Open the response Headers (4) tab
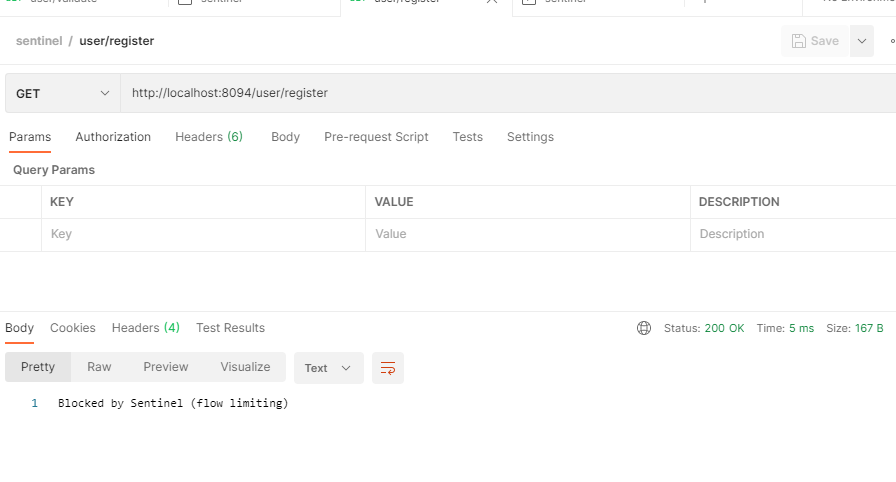The height and width of the screenshot is (482, 896). point(146,328)
